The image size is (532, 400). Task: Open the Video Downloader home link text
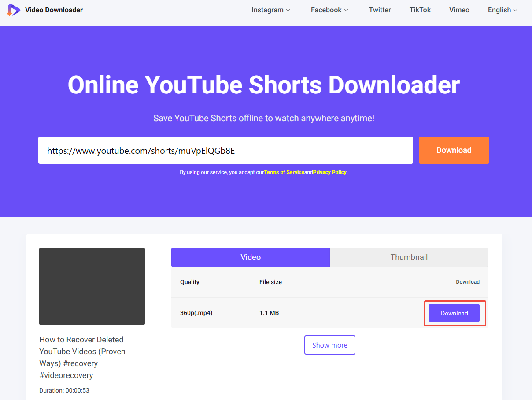[x=54, y=10]
